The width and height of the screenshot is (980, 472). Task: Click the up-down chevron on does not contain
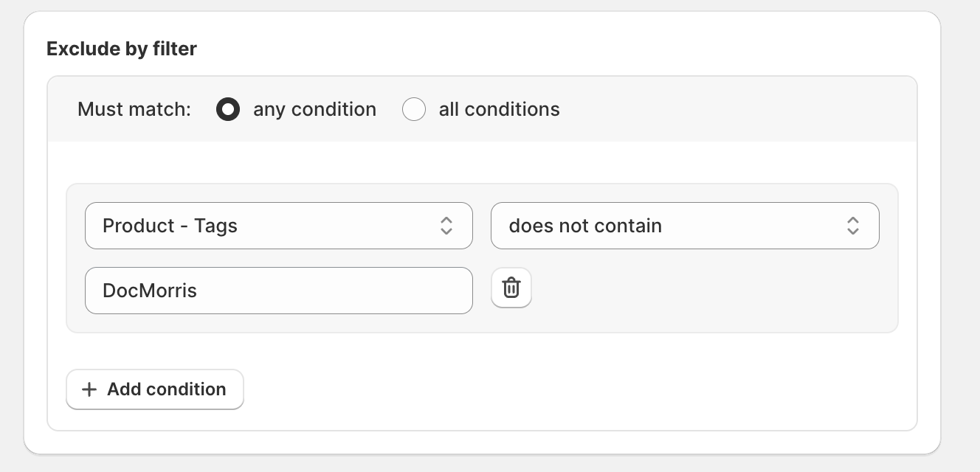coord(853,226)
